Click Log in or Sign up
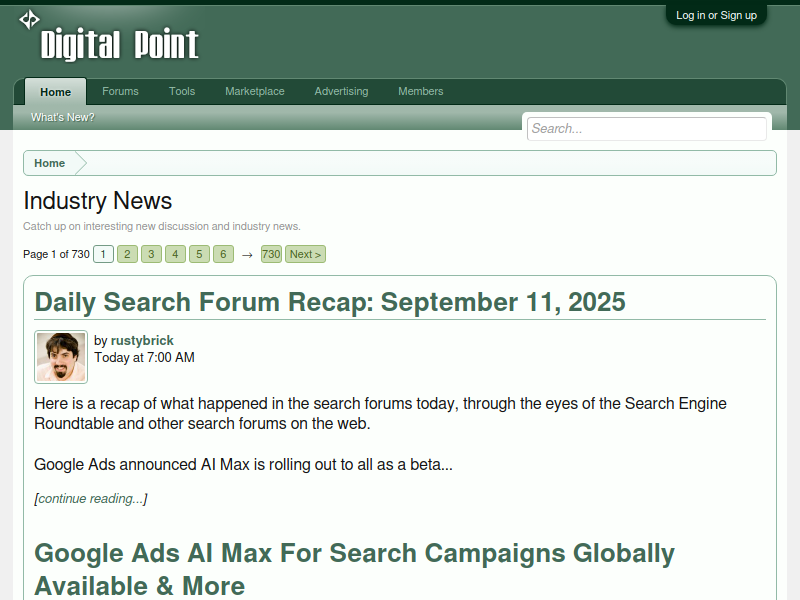This screenshot has width=800, height=600. pyautogui.click(x=716, y=15)
